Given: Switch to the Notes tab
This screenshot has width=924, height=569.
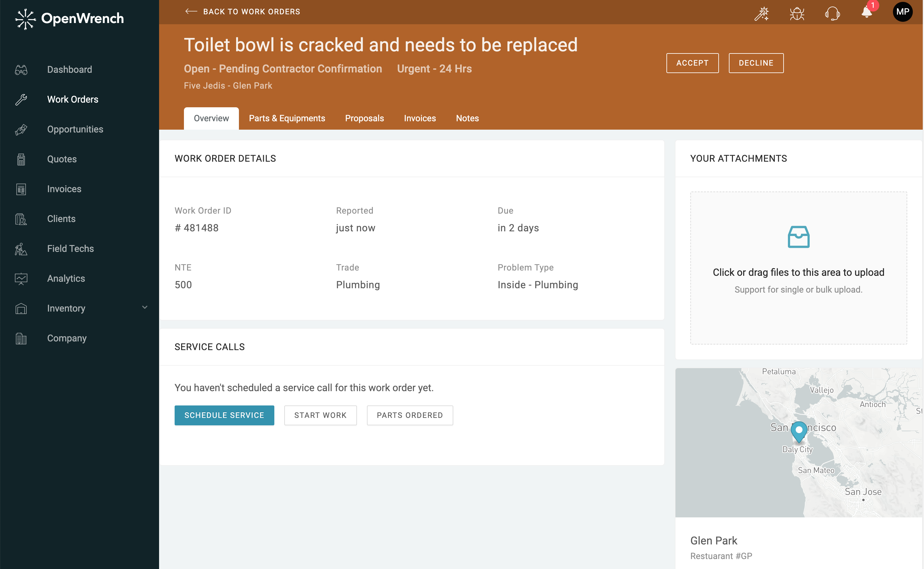Looking at the screenshot, I should click(x=467, y=118).
